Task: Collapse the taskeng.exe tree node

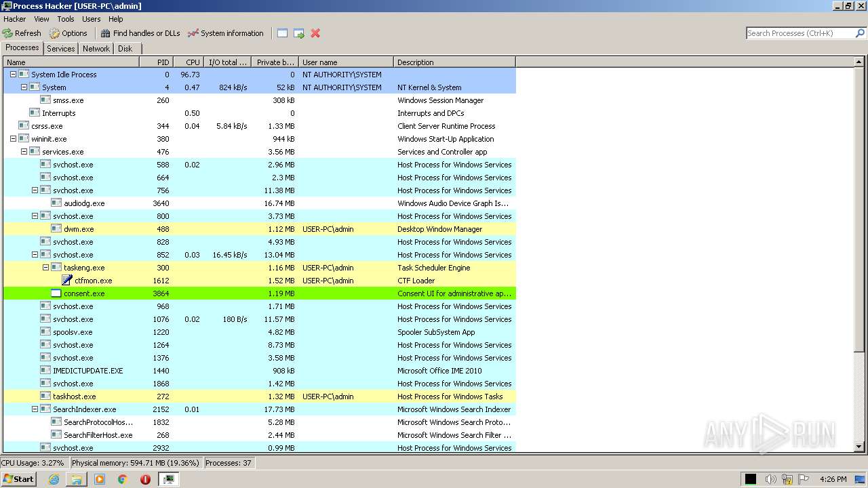Action: coord(45,268)
